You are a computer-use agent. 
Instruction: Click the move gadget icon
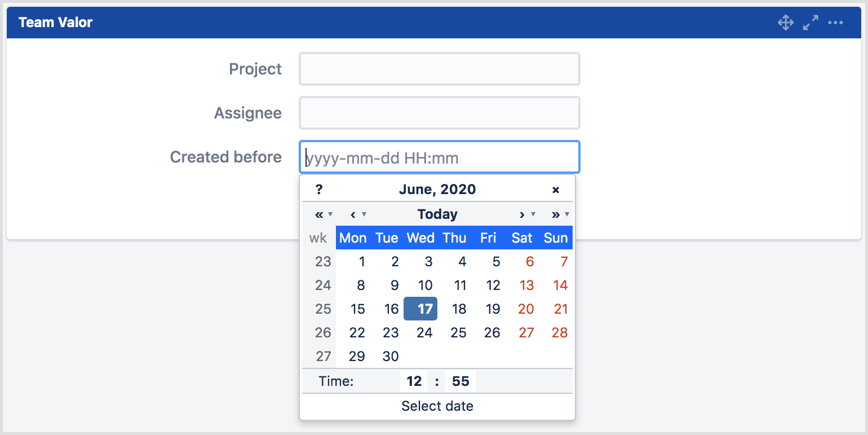coord(785,23)
